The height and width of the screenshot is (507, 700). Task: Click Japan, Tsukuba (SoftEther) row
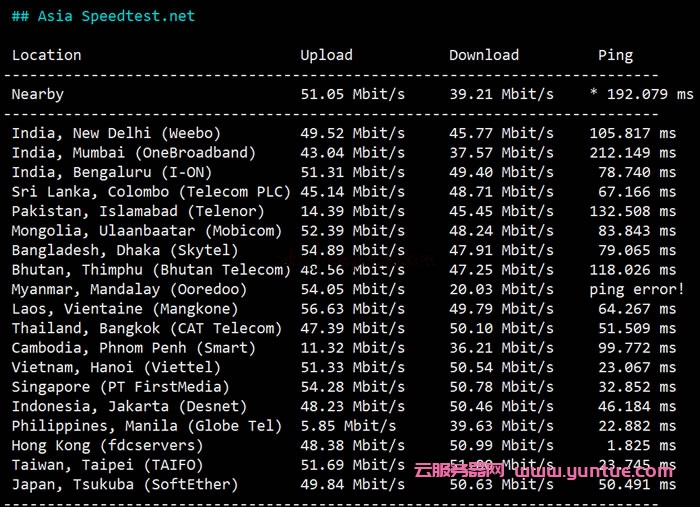125,484
